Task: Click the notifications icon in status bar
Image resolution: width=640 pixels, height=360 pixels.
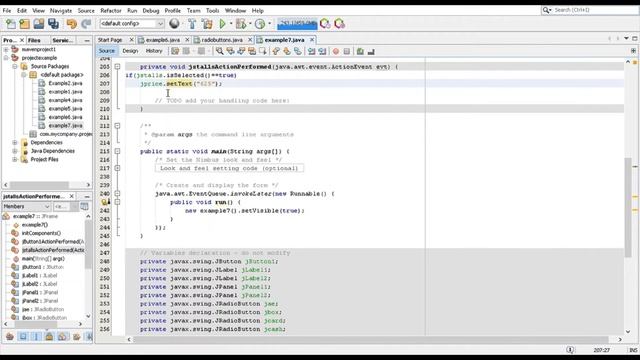Action: point(570,350)
